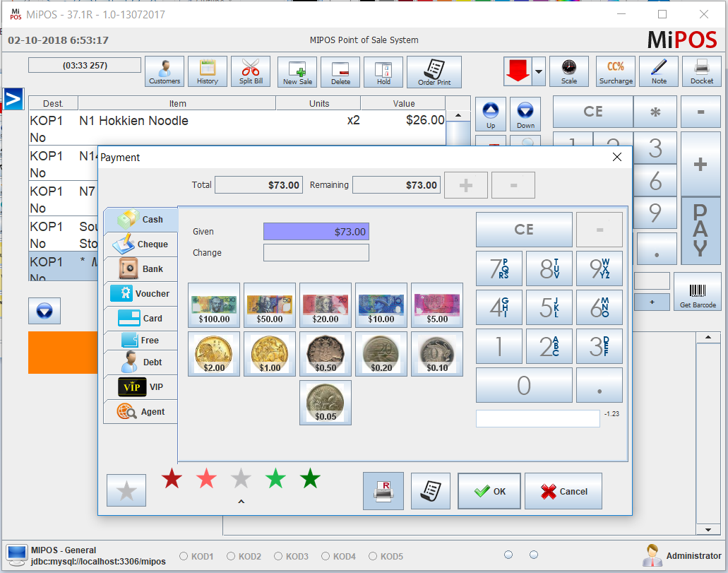The height and width of the screenshot is (573, 728).
Task: Select the KOD3 radio button
Action: 279,556
